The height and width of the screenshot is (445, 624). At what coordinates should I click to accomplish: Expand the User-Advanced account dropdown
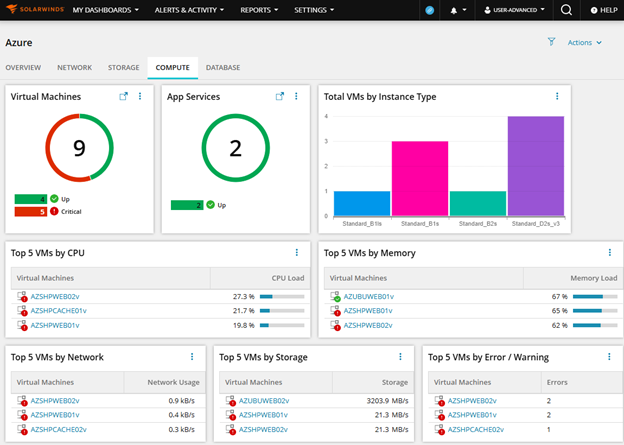coord(514,10)
